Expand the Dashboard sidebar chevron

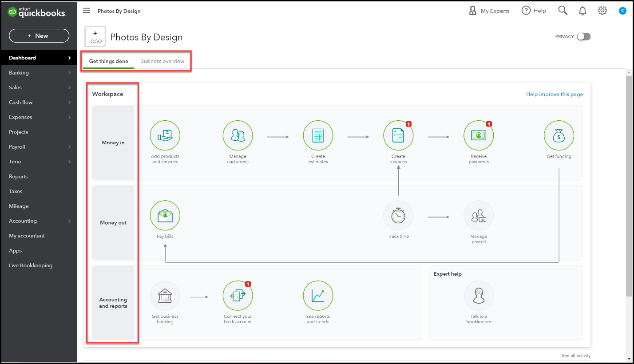point(69,58)
